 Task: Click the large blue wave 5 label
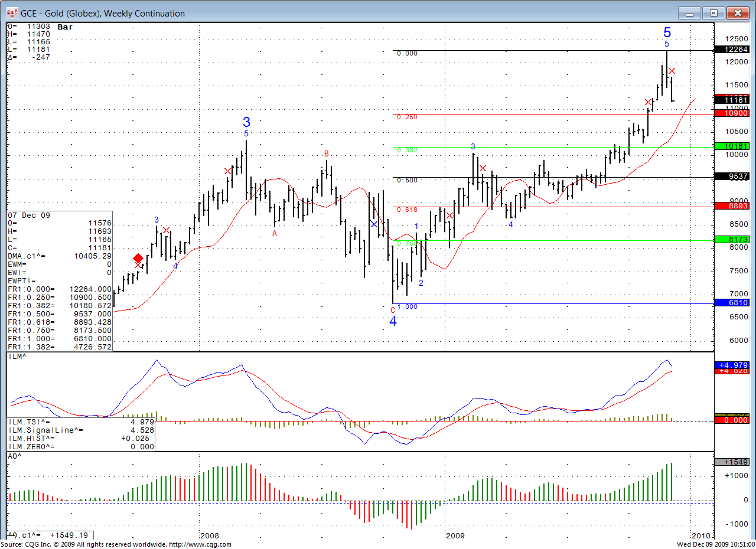click(x=667, y=32)
